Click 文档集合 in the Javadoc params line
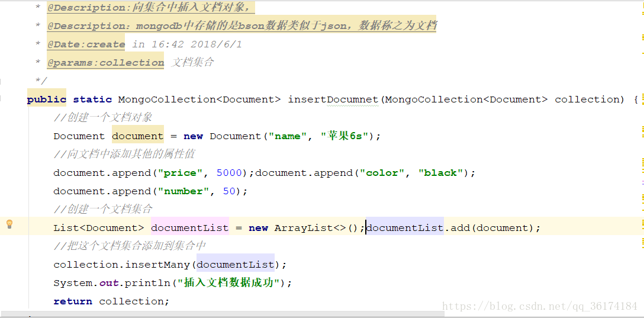644x318 pixels. (x=192, y=62)
